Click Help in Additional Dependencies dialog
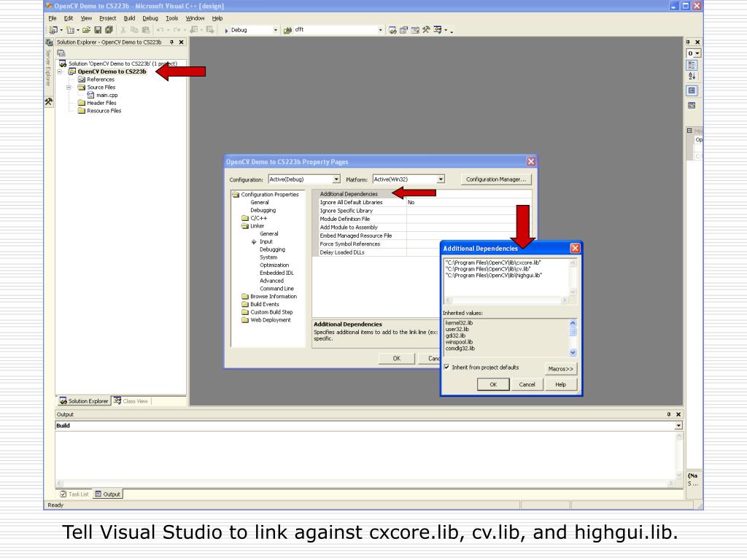This screenshot has height=560, width=747. pyautogui.click(x=561, y=384)
